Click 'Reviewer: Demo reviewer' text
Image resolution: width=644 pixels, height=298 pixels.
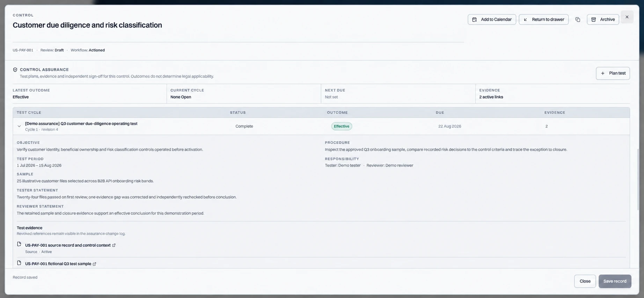pyautogui.click(x=390, y=166)
